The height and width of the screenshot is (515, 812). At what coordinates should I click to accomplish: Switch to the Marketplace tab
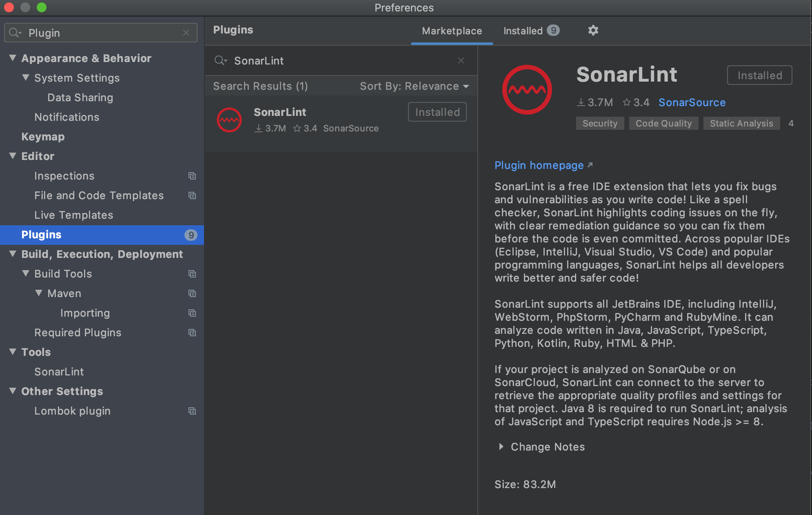pyautogui.click(x=452, y=31)
